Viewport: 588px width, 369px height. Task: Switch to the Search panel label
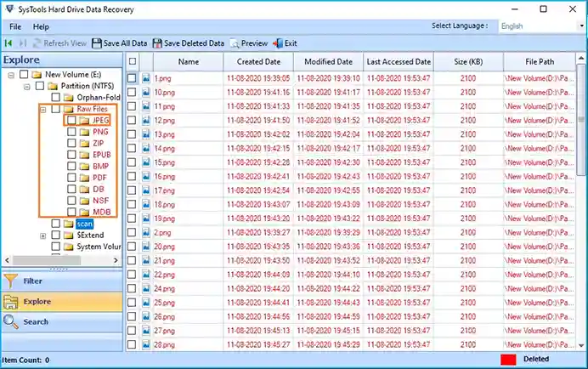coord(36,321)
